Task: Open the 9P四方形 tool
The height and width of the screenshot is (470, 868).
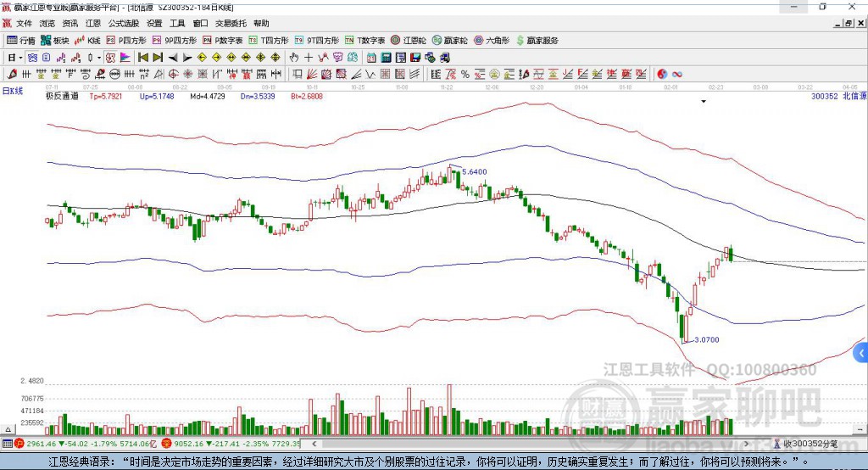Action: tap(175, 41)
